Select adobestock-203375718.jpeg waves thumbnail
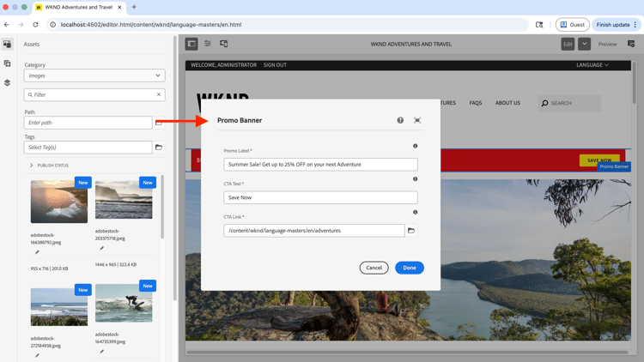Viewport: 644px width, 362px height. click(x=124, y=200)
